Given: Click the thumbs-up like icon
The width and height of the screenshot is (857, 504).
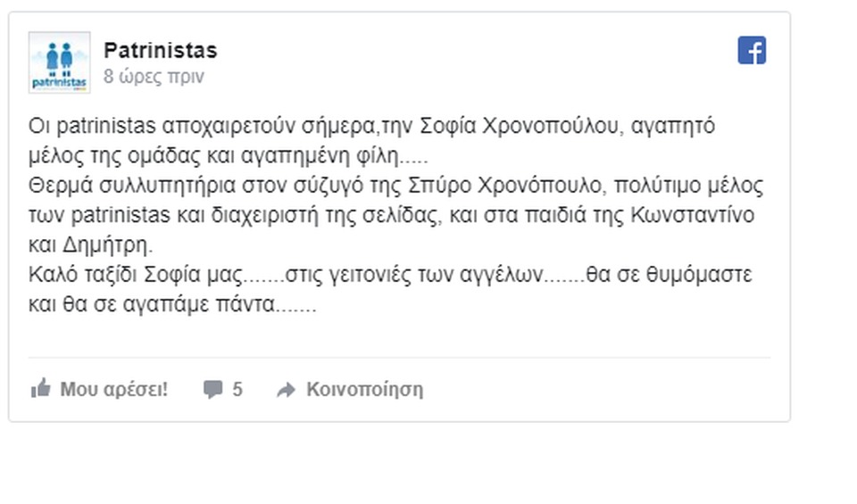Looking at the screenshot, I should (40, 388).
